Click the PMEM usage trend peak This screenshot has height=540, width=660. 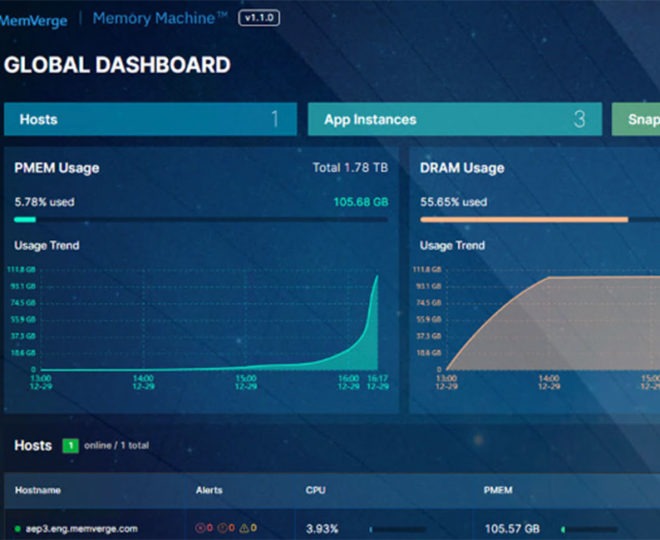coord(377,277)
